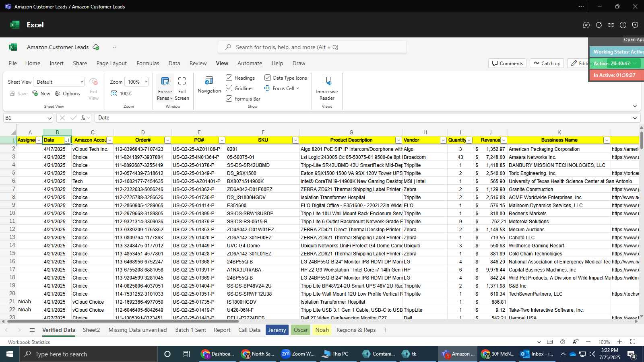Open the Zoom percentage dropdown
The image size is (644, 362).
pyautogui.click(x=136, y=82)
